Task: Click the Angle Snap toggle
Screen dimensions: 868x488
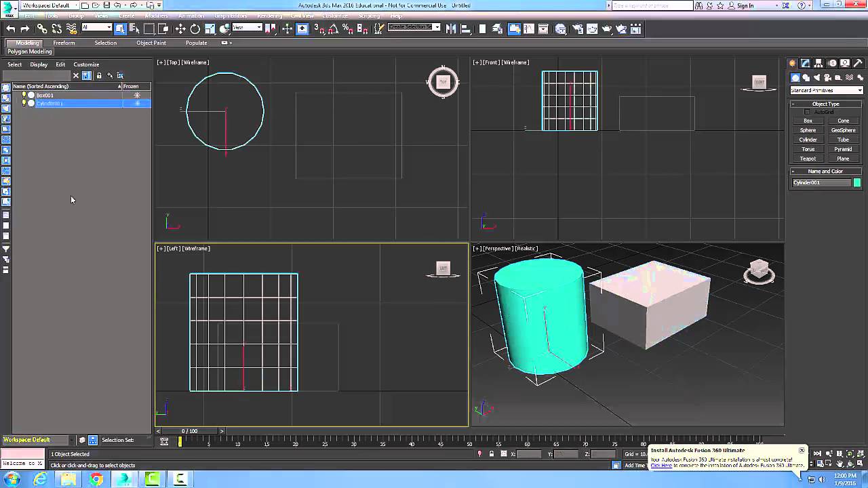Action: [332, 28]
